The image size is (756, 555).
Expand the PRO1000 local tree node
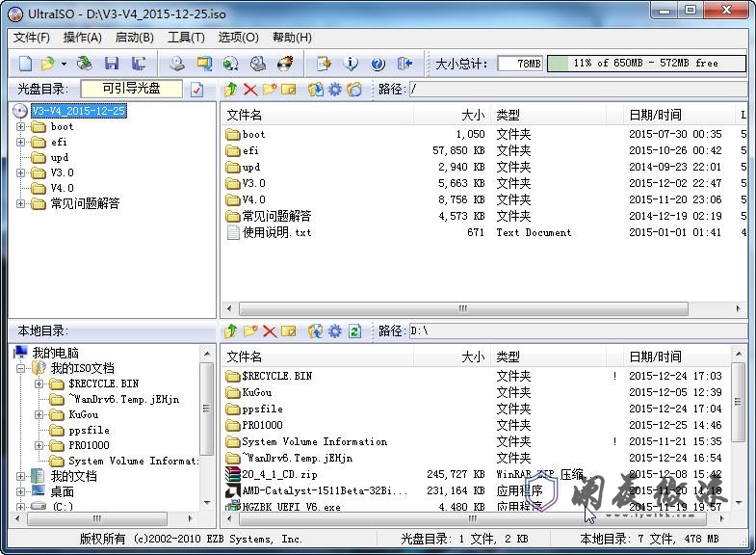[x=39, y=446]
